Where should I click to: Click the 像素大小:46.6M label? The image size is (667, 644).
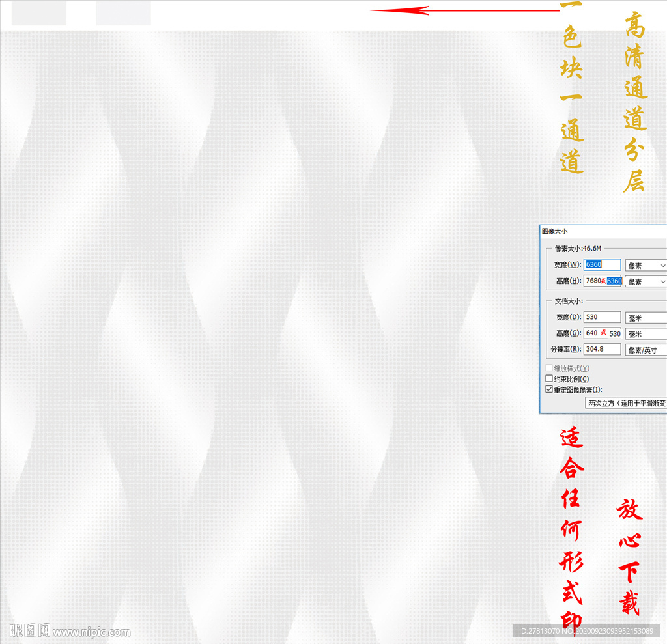point(578,248)
